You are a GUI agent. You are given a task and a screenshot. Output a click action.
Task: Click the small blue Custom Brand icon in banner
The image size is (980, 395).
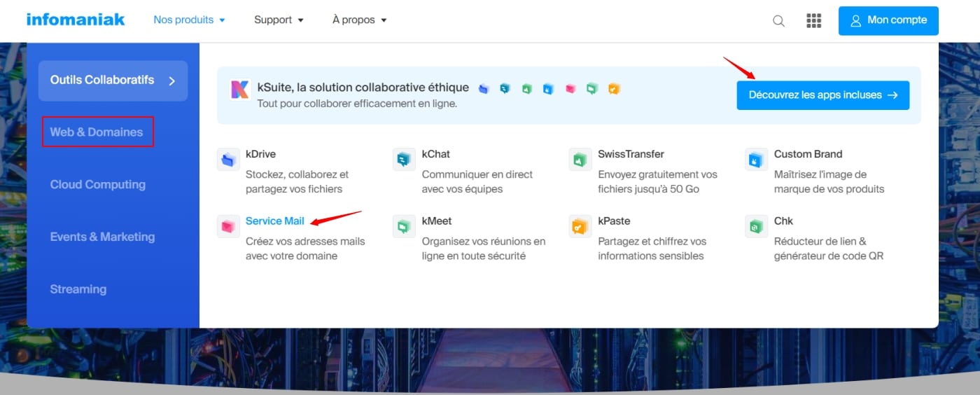(x=549, y=89)
